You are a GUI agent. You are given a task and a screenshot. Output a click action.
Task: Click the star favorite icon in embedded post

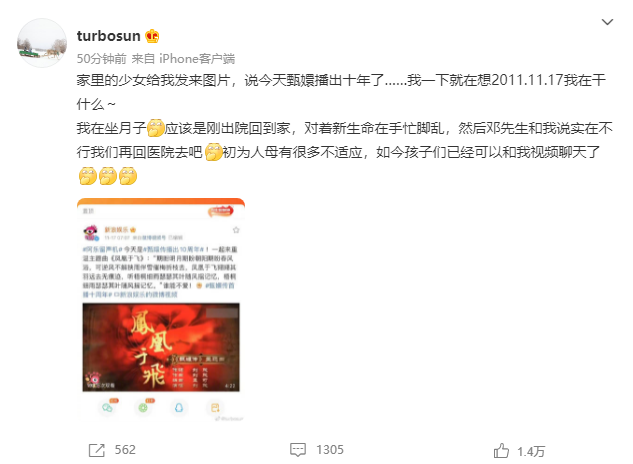tap(236, 230)
